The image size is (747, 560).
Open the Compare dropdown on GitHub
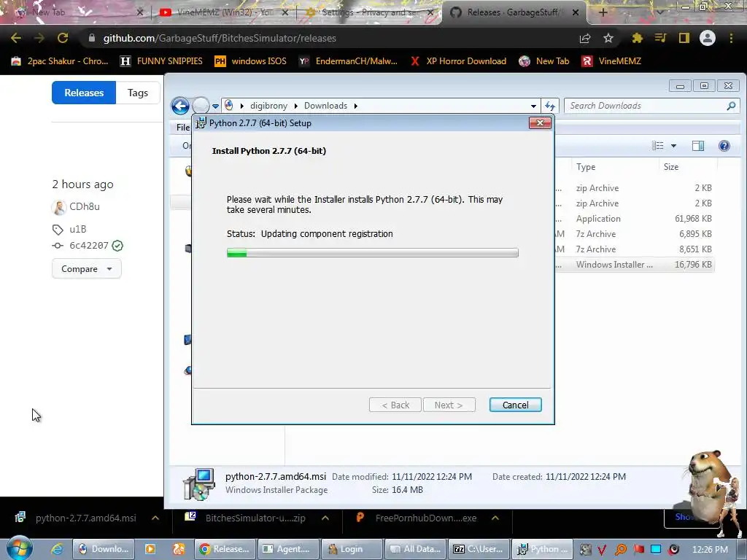coord(86,269)
